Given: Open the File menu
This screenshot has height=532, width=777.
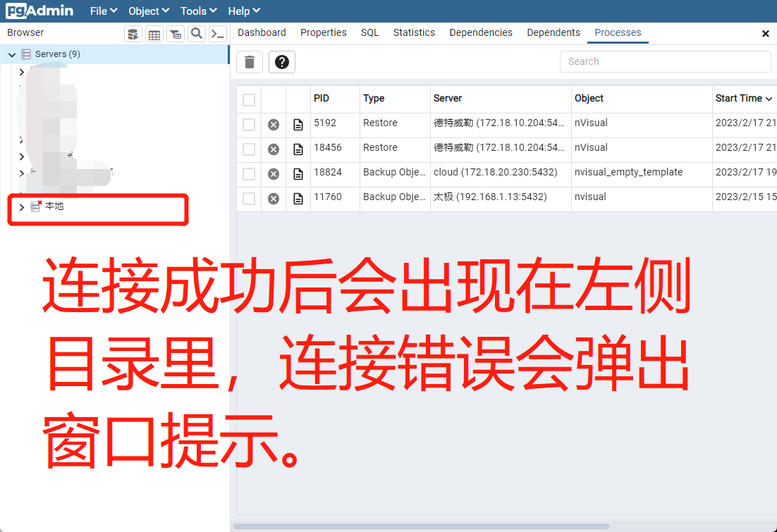Looking at the screenshot, I should (104, 11).
